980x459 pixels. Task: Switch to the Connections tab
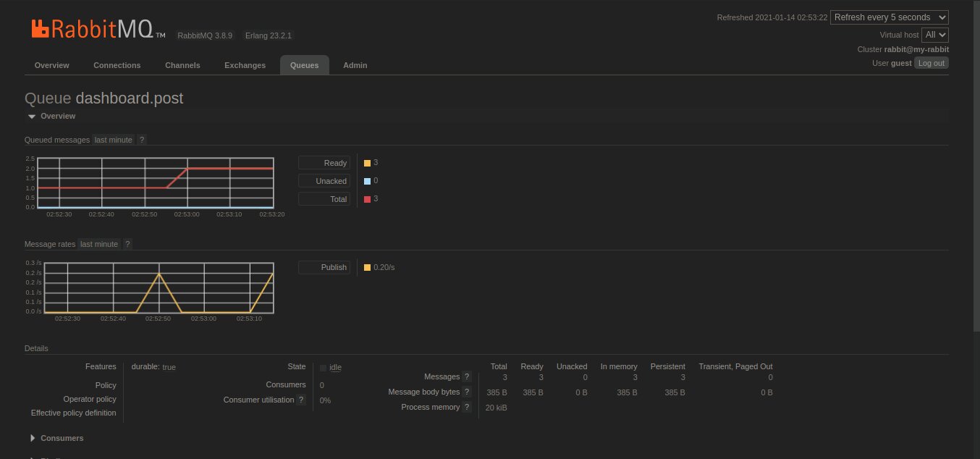click(x=117, y=65)
